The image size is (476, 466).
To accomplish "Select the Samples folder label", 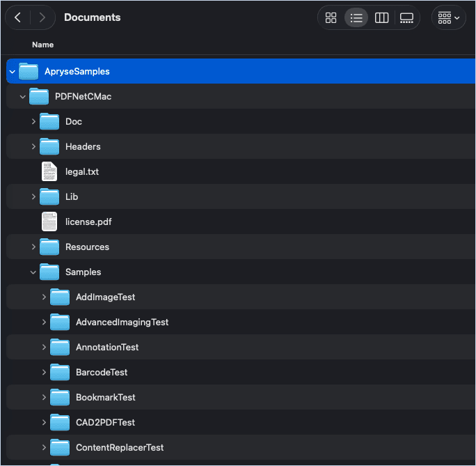I will tap(84, 272).
